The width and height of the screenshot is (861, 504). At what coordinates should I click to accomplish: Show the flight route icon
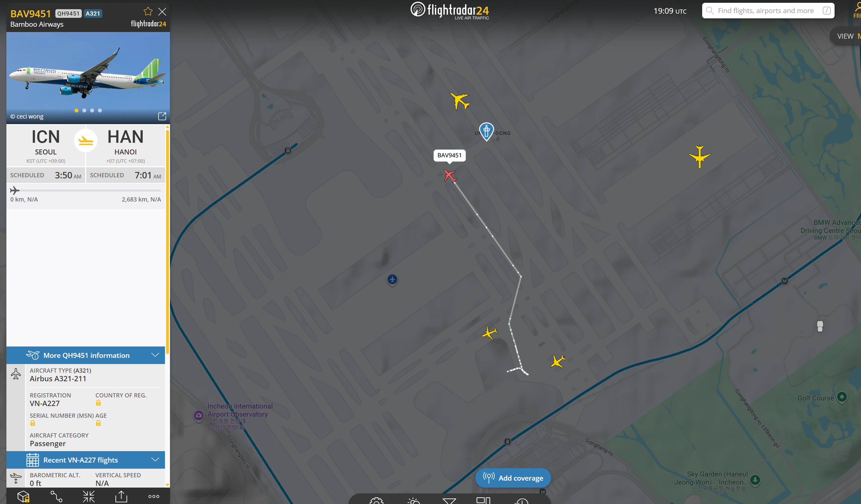click(56, 496)
